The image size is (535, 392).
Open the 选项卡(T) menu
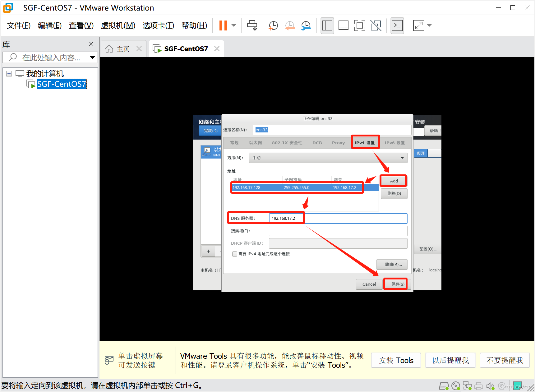tap(158, 25)
